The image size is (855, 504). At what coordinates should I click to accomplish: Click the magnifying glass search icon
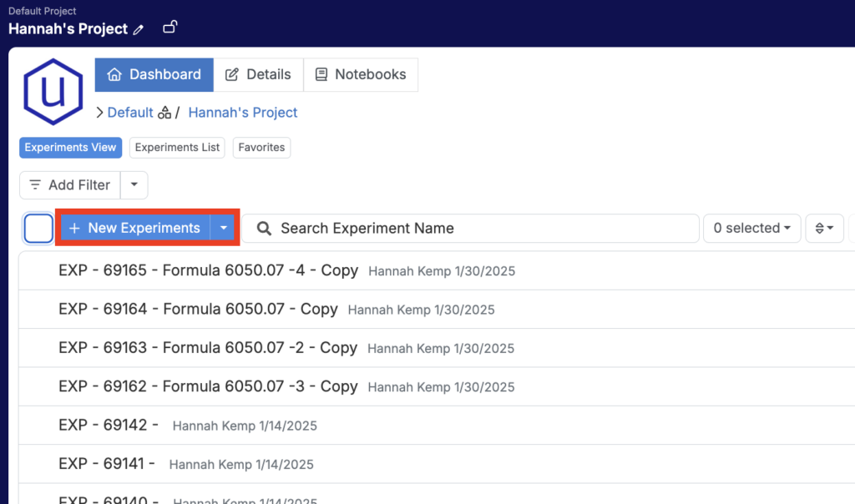click(x=264, y=228)
